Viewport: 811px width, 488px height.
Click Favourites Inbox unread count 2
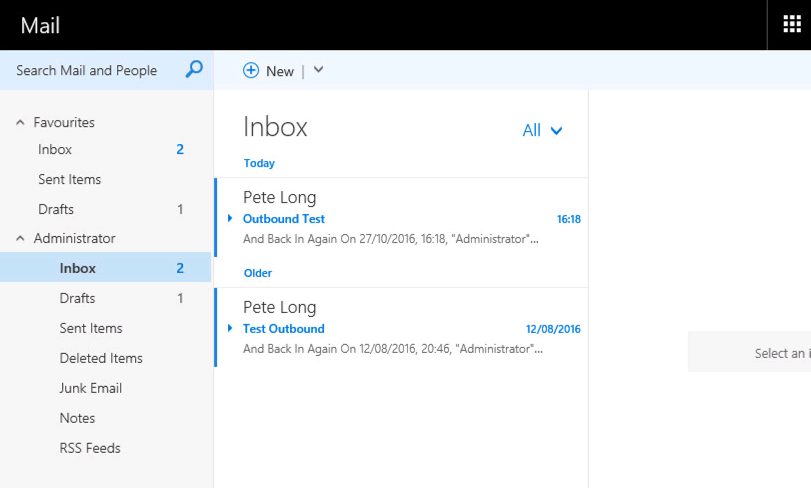point(180,149)
